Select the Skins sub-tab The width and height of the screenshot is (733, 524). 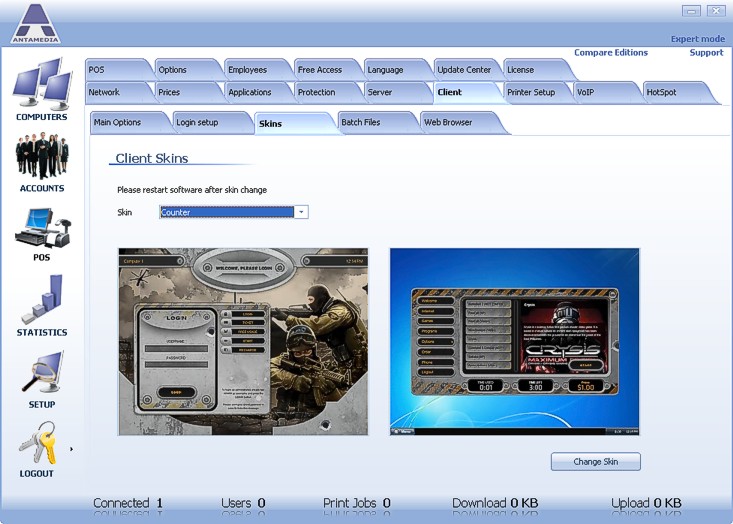click(x=295, y=123)
